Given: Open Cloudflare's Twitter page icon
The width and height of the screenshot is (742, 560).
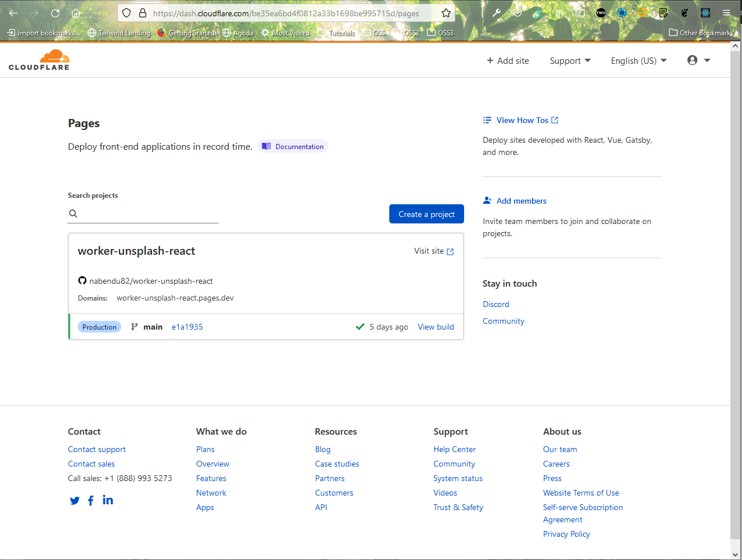Looking at the screenshot, I should (75, 501).
